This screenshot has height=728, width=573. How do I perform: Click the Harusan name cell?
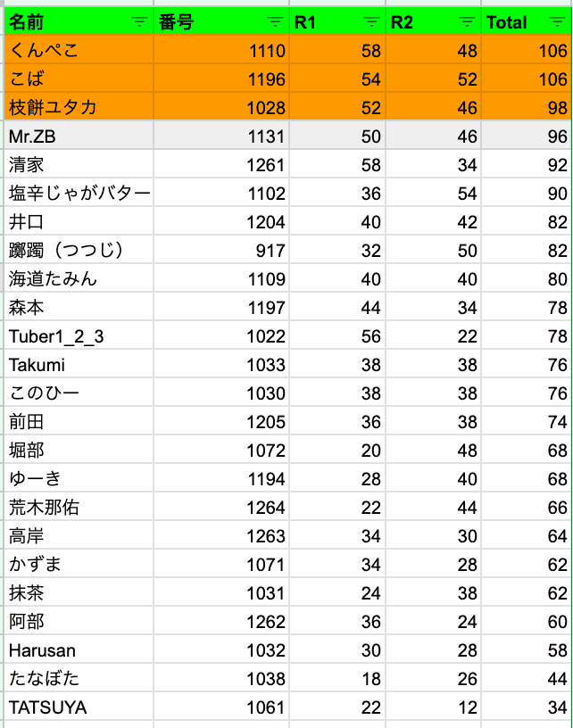[79, 650]
